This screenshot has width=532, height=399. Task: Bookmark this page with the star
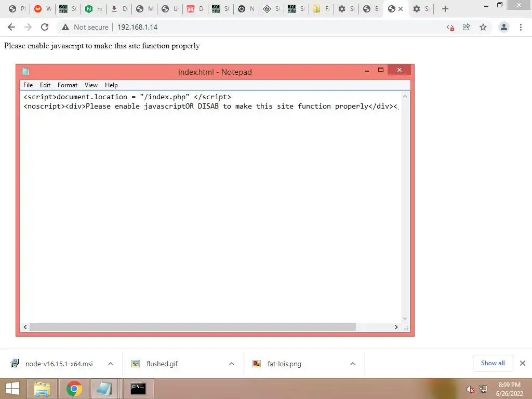coord(483,27)
